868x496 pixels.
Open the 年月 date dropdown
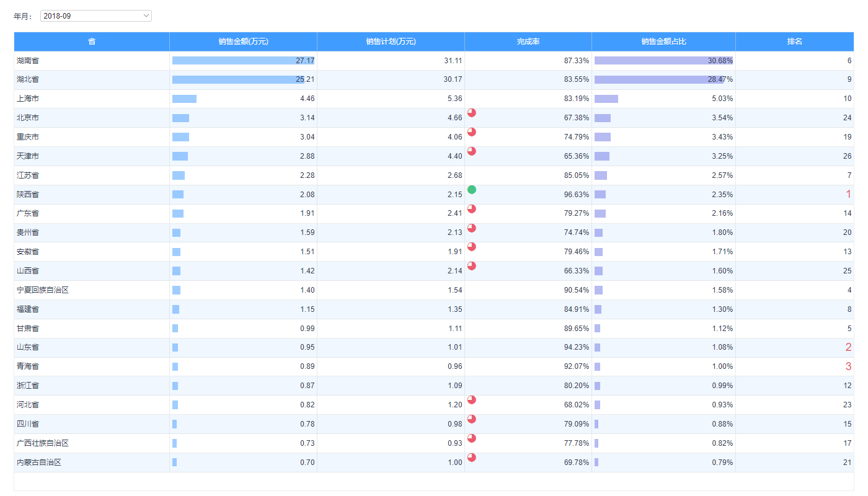(x=96, y=16)
